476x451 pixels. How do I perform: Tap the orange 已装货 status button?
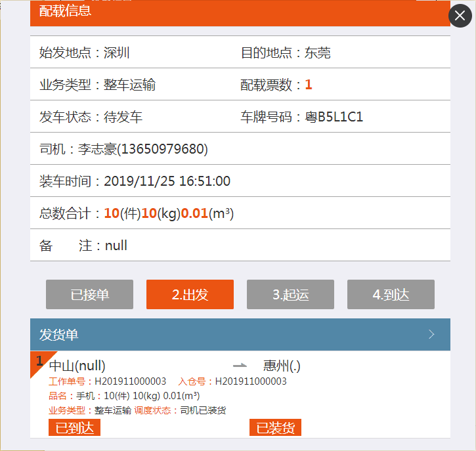point(275,428)
